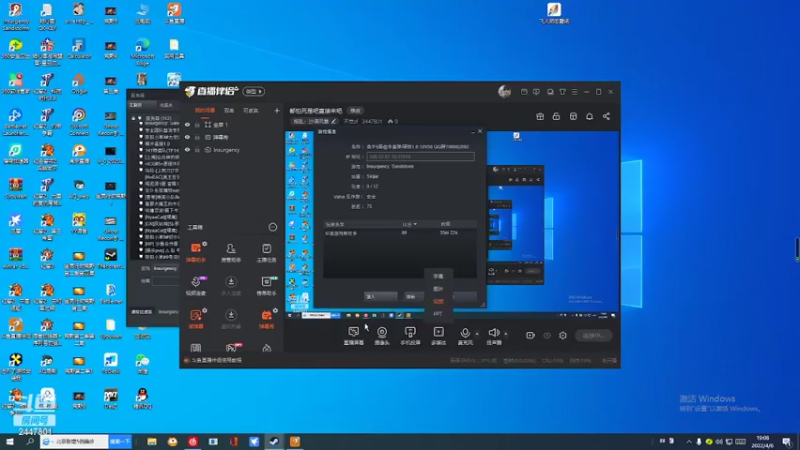Toggle visibility of the second source row

click(187, 137)
